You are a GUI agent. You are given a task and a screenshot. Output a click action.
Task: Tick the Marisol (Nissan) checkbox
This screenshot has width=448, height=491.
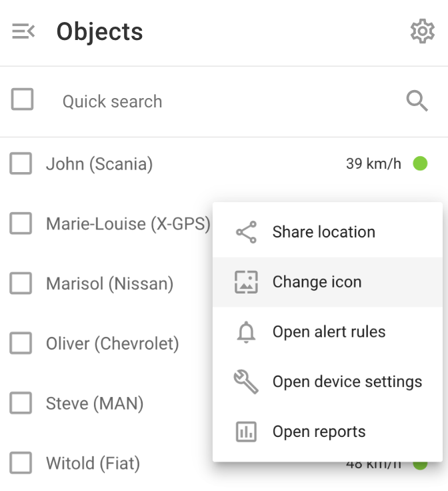coord(21,284)
